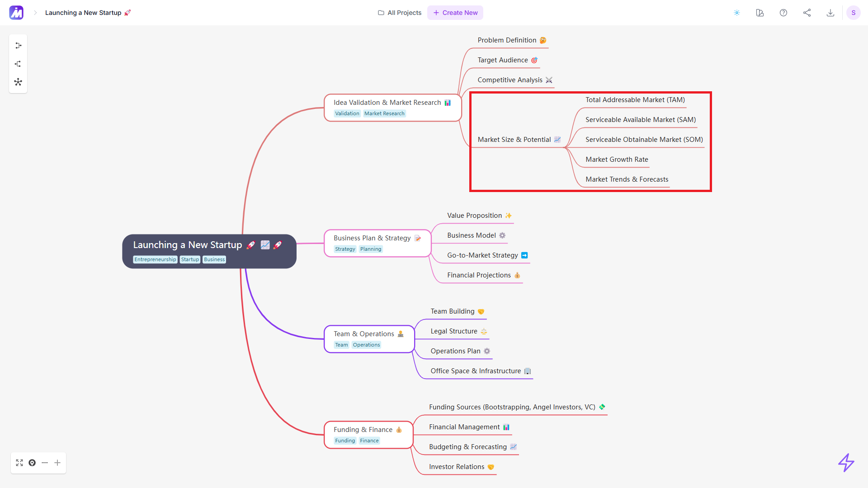This screenshot has height=488, width=868.
Task: Click the settings gear icon bottom toolbar
Action: click(32, 463)
